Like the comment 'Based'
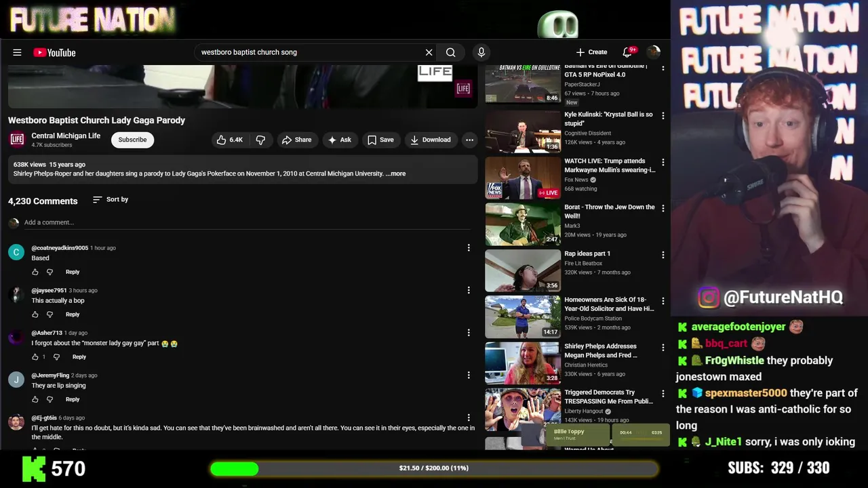Viewport: 868px width, 488px height. [35, 272]
